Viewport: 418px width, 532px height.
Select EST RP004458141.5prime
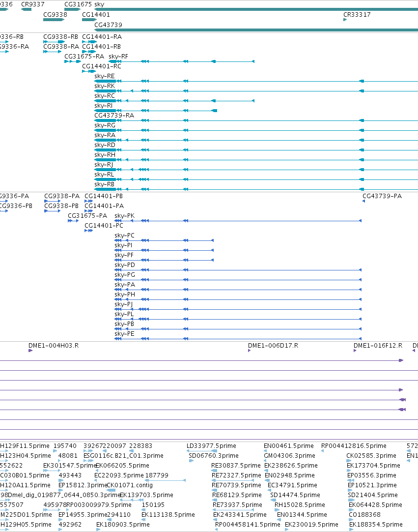248,525
